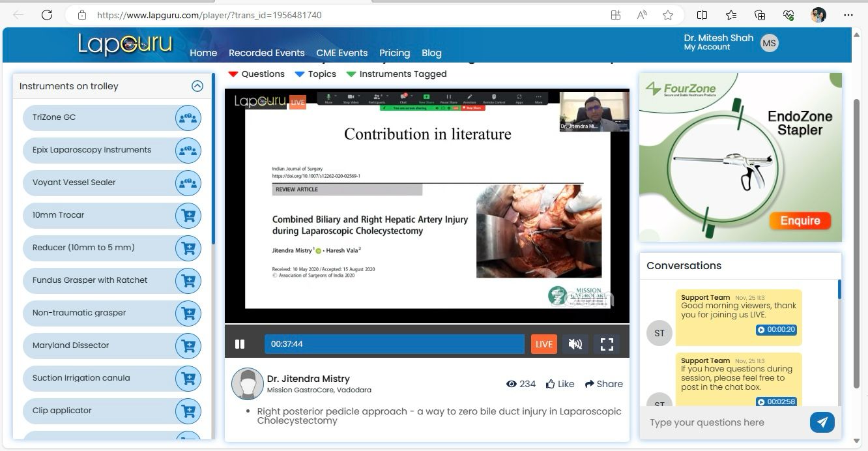Click cart icon next to Clip applicator
The image size is (868, 451).
[x=188, y=411]
